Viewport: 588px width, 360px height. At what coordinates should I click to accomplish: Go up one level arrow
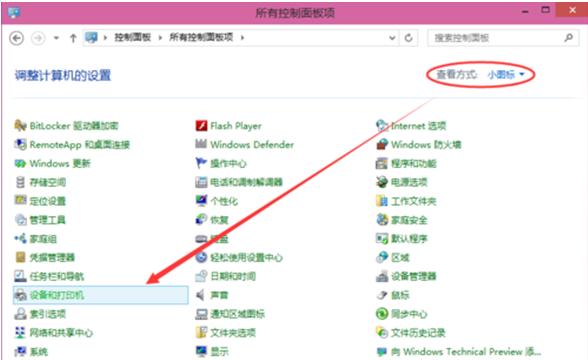click(73, 38)
